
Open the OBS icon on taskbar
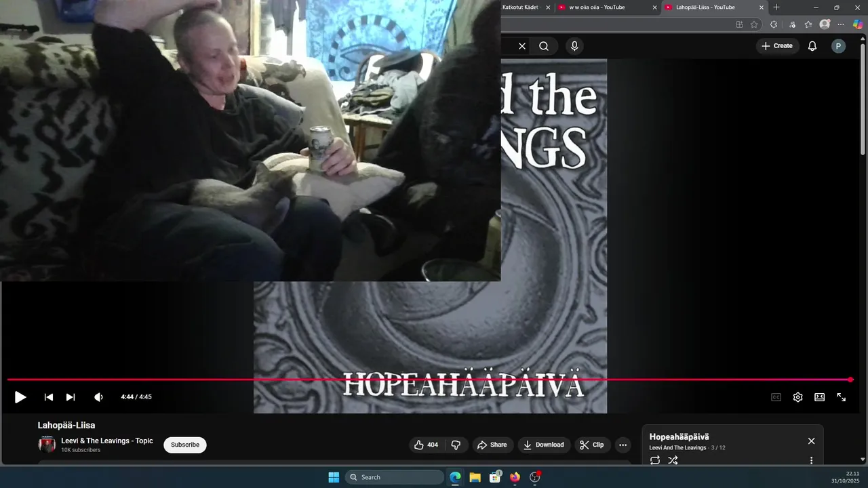click(534, 477)
